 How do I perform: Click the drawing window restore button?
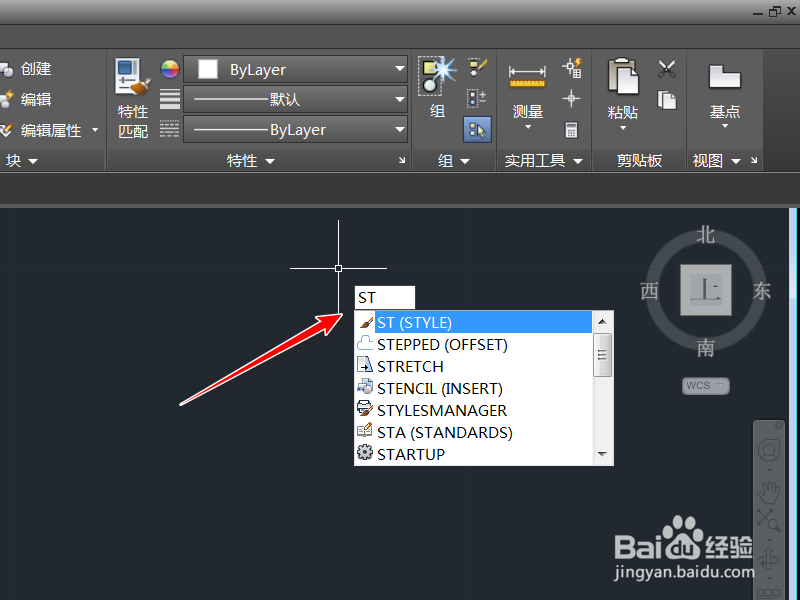click(774, 11)
